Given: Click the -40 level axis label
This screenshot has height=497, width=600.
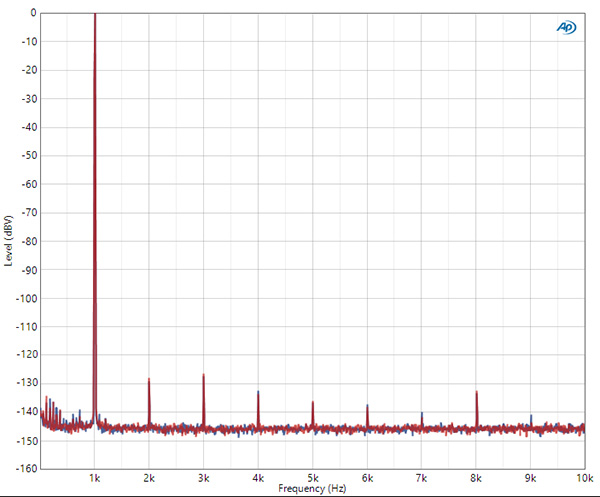Looking at the screenshot, I should pyautogui.click(x=29, y=127).
